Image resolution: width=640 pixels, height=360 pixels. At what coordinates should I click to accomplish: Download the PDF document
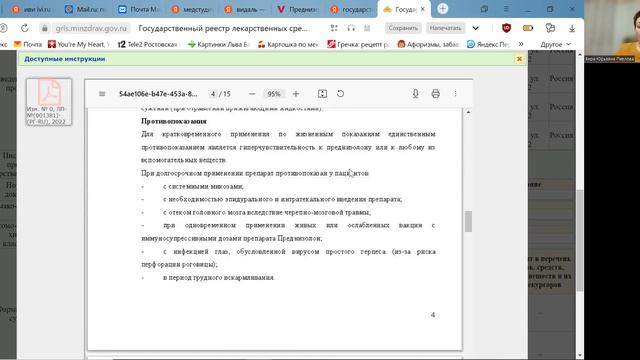click(x=416, y=94)
